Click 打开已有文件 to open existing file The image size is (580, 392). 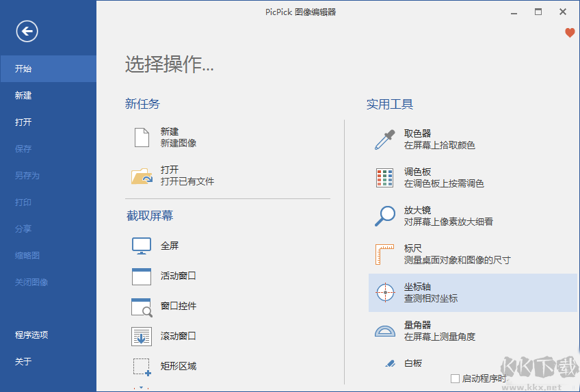tap(187, 181)
